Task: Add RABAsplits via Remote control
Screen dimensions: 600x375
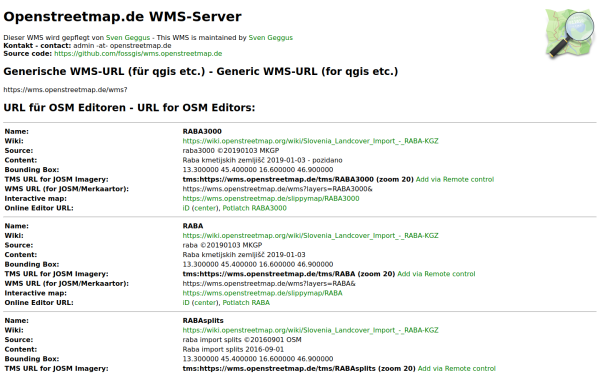Action: coord(457,368)
